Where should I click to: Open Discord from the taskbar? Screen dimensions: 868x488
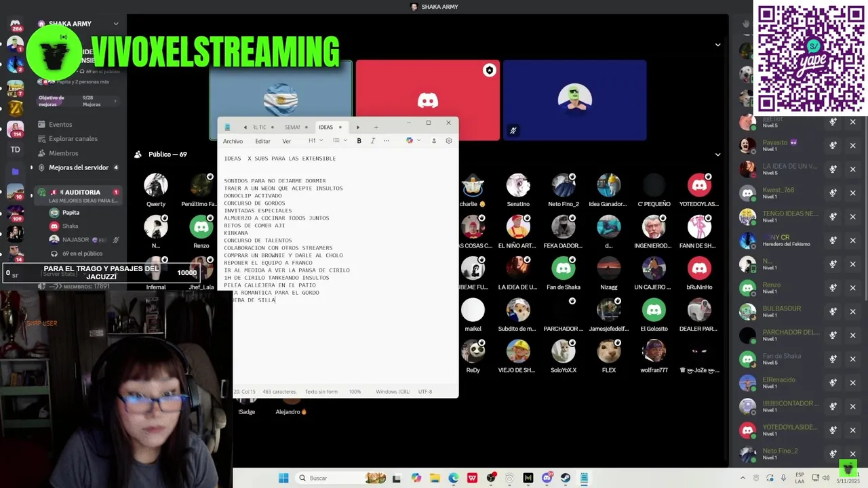click(x=547, y=478)
